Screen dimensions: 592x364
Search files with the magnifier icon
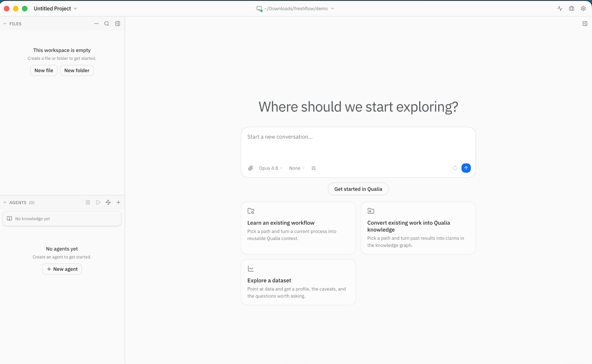(x=107, y=23)
